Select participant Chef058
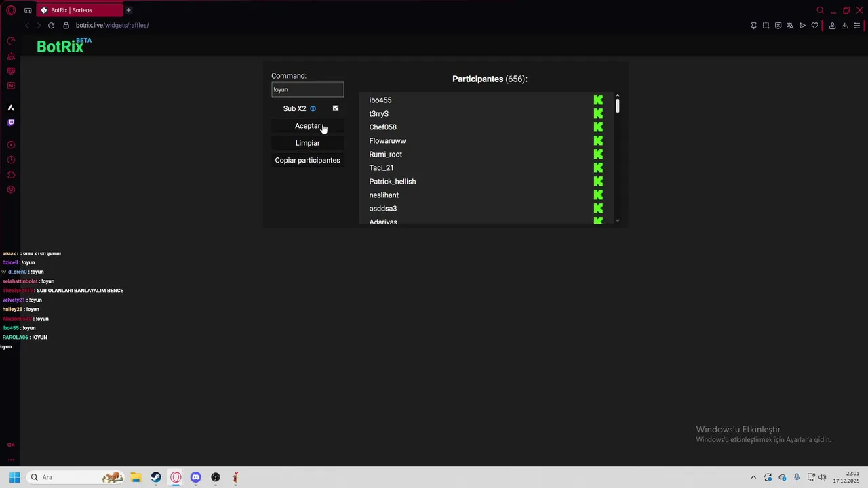This screenshot has height=488, width=868. pyautogui.click(x=382, y=127)
